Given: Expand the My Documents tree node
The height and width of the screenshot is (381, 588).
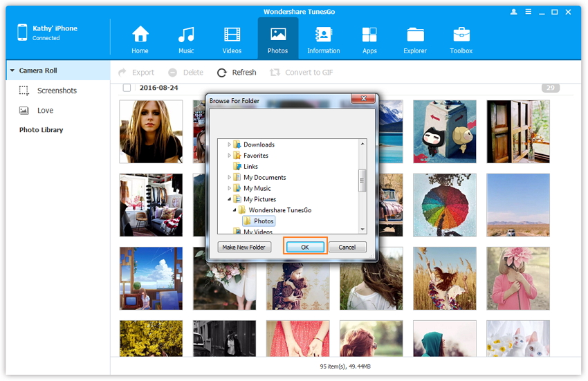Looking at the screenshot, I should [230, 178].
